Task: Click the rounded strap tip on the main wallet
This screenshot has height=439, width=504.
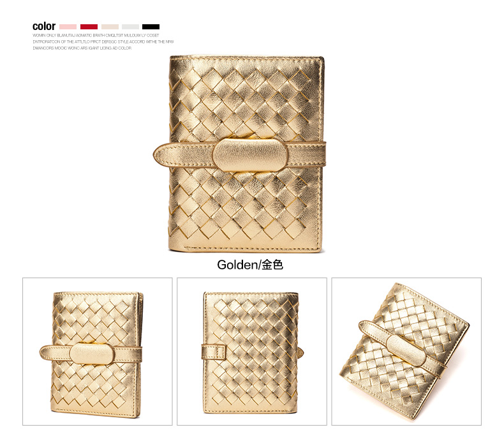Action: (164, 155)
